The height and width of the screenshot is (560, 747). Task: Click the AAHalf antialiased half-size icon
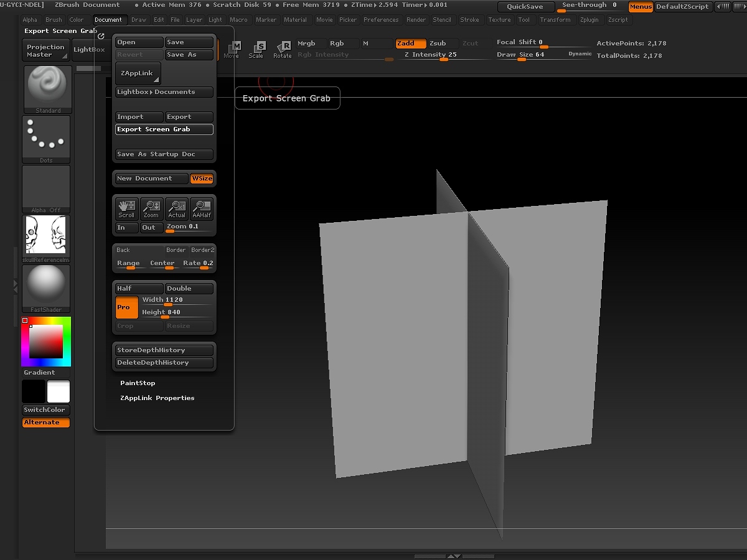pos(202,209)
